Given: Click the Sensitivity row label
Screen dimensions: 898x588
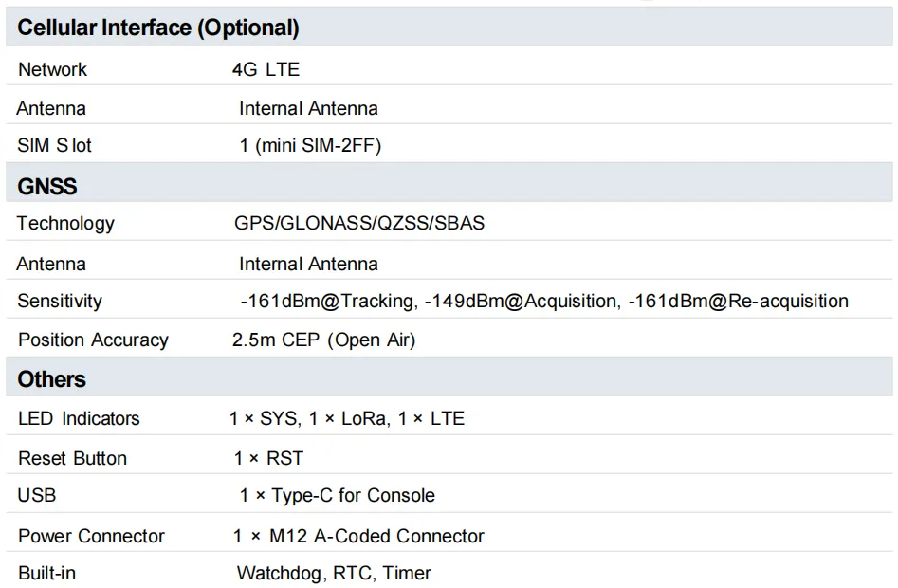Looking at the screenshot, I should (x=60, y=302).
